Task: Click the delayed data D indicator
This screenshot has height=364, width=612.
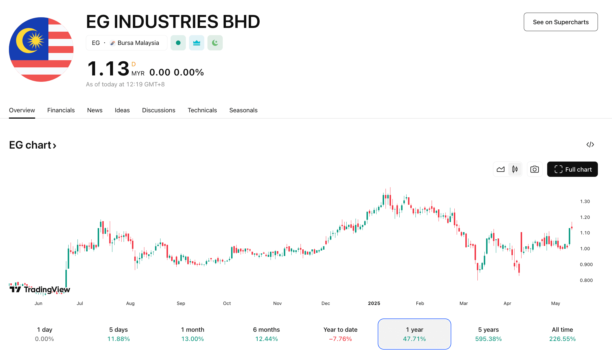Action: click(133, 64)
